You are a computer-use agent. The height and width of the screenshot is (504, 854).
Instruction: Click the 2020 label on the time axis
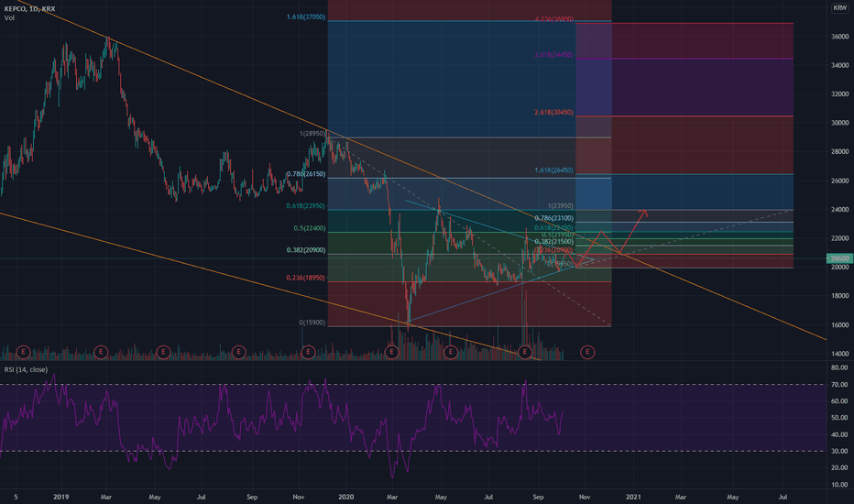tap(345, 497)
